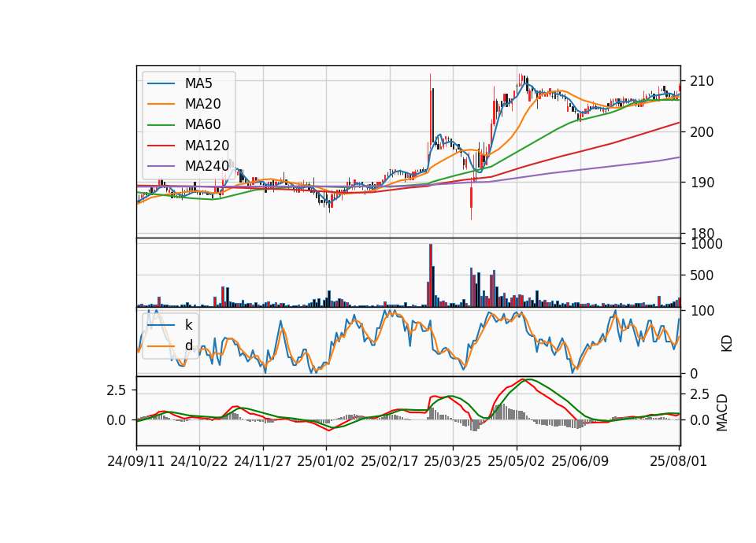Click the 25/08/01 date axis label
756x543 pixels.
pos(678,461)
